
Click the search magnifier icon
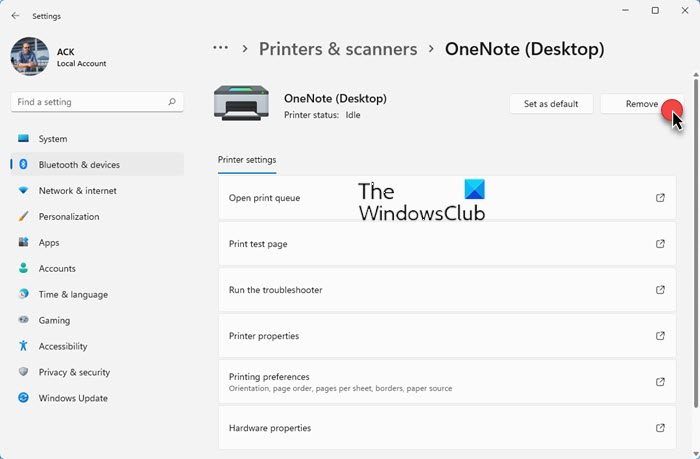(173, 102)
